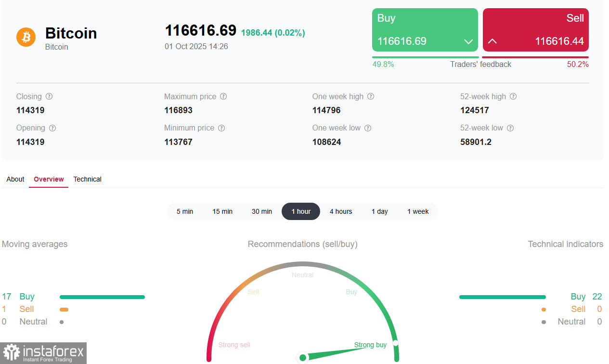Choose the 5 min timeframe
609x364 pixels.
click(x=185, y=211)
